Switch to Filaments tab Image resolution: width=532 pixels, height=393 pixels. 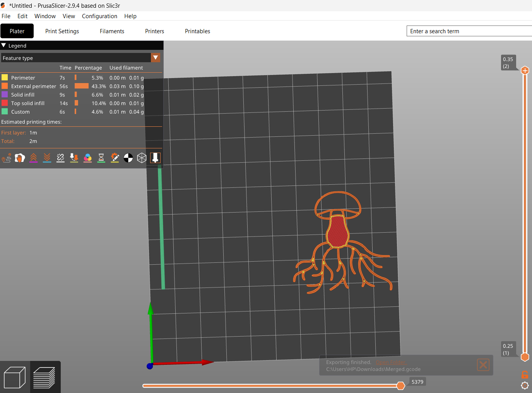pyautogui.click(x=112, y=31)
